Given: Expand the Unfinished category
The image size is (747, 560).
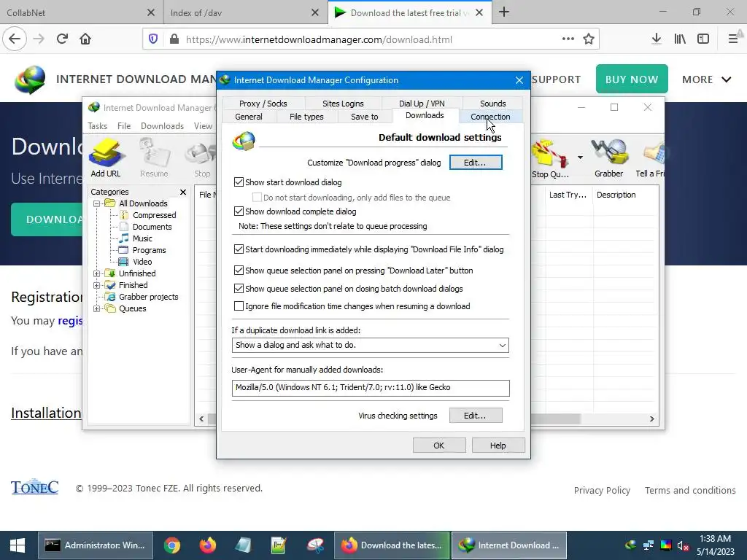Looking at the screenshot, I should [x=97, y=273].
